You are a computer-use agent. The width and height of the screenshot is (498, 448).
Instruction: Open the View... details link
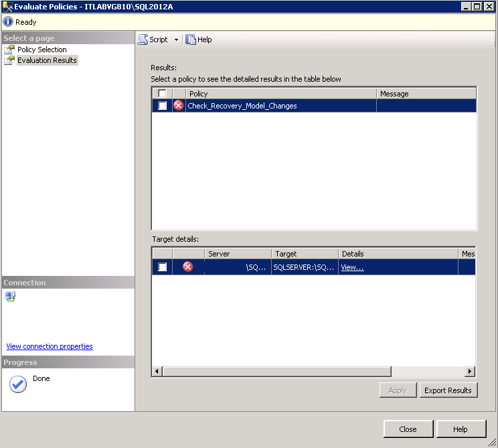pyautogui.click(x=352, y=267)
